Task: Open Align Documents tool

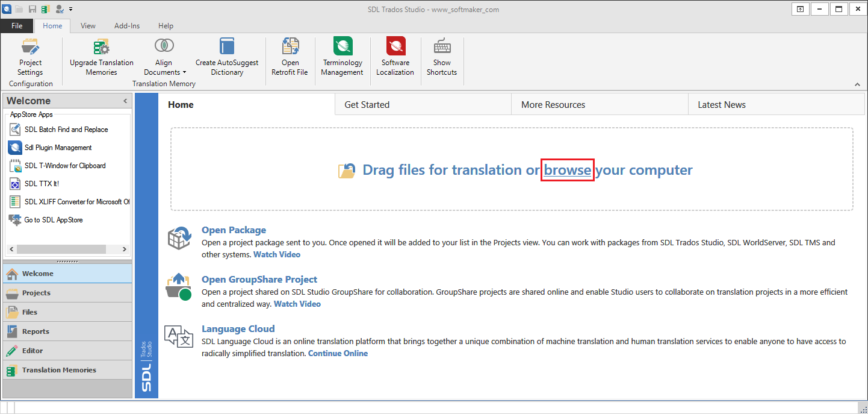Action: click(x=164, y=58)
